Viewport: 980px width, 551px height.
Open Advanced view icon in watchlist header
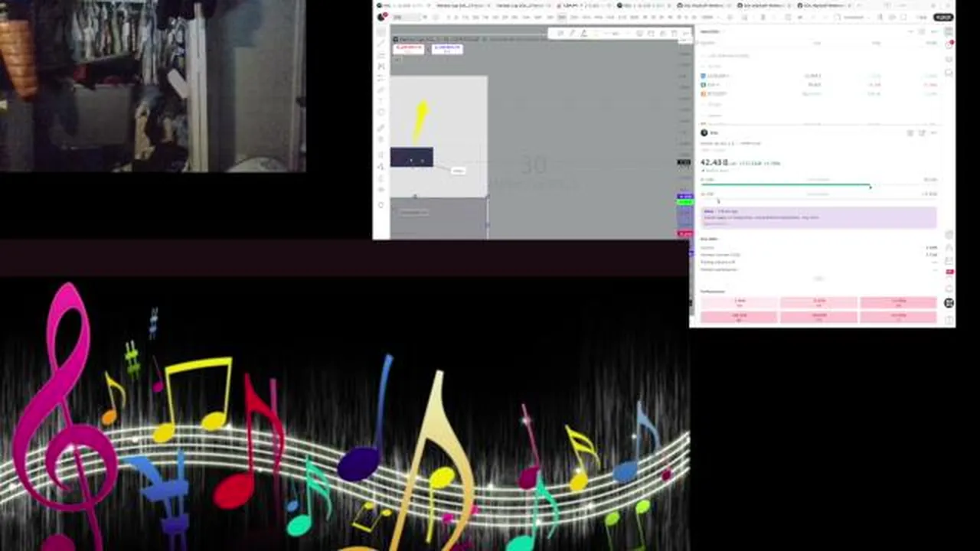click(x=923, y=31)
